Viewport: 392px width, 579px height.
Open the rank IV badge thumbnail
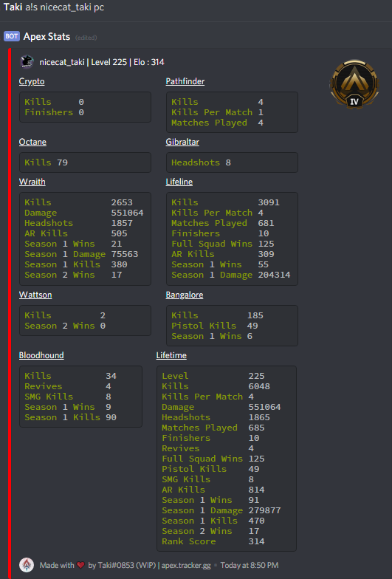tap(354, 84)
